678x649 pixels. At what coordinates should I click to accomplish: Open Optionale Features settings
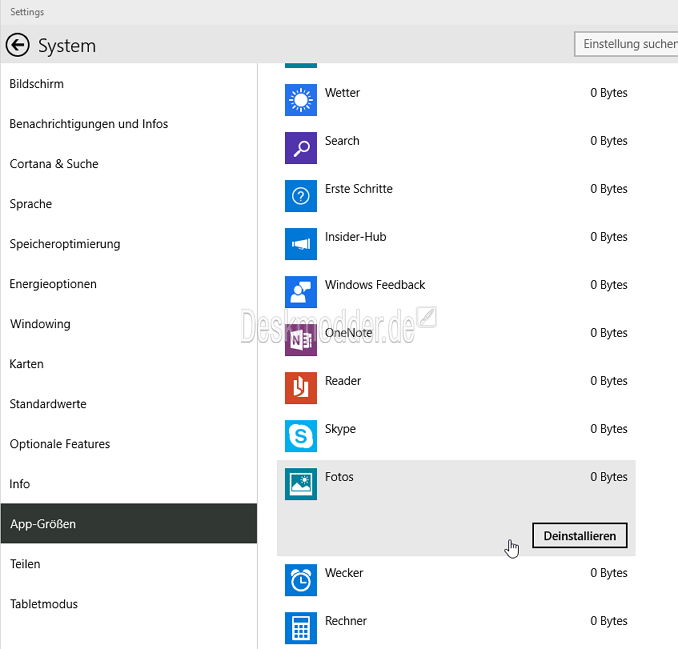pyautogui.click(x=128, y=444)
